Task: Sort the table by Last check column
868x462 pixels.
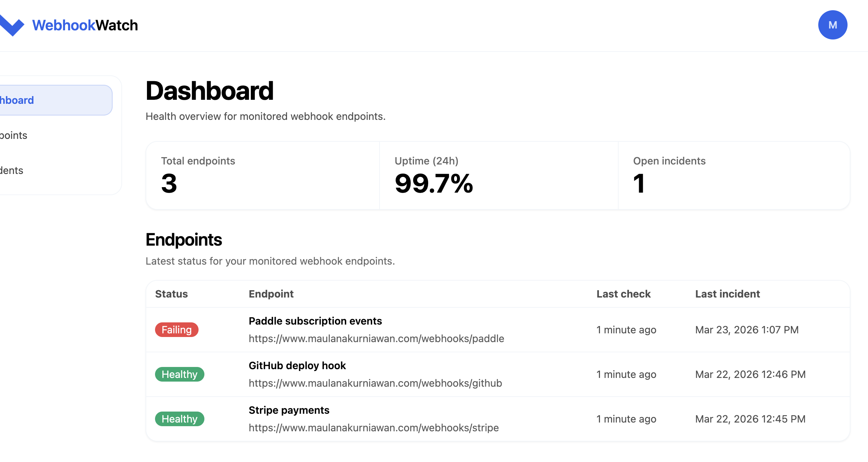Action: pyautogui.click(x=623, y=294)
